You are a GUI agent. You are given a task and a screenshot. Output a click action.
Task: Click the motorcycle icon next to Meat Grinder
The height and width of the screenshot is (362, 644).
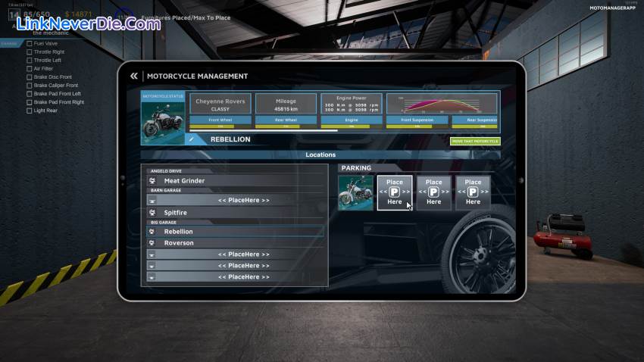[152, 181]
